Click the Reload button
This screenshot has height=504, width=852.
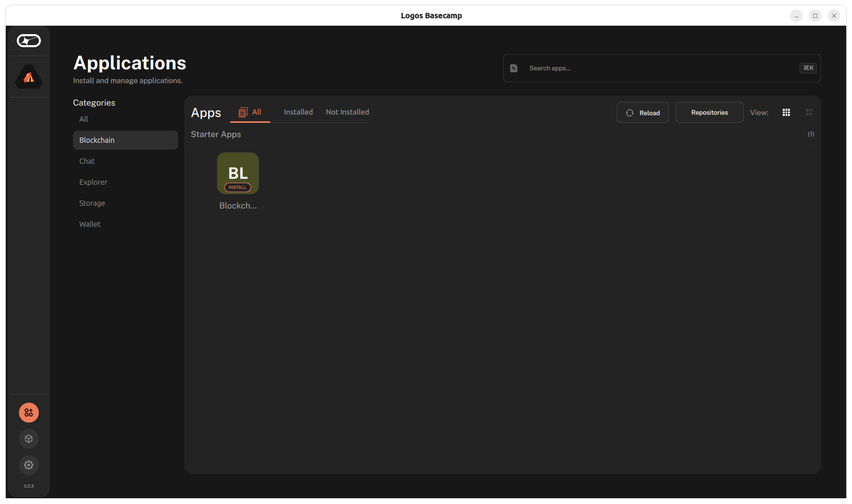click(643, 112)
